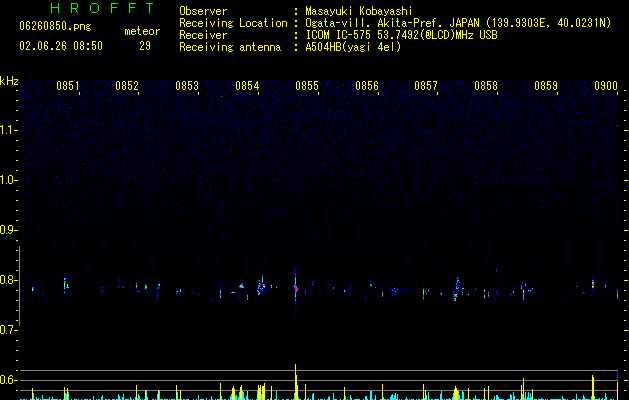The height and width of the screenshot is (400, 629).
Task: Click the A504HB(yagi 4el) antenna text
Action: (353, 47)
